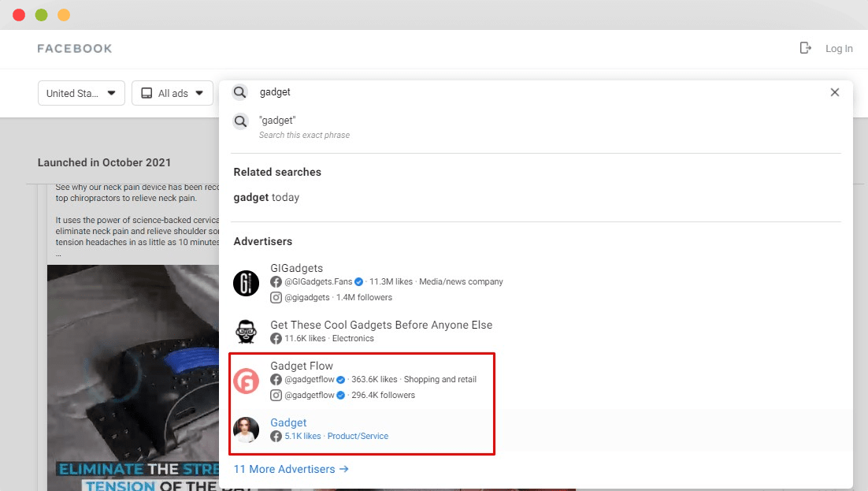Click verified badge on Gadget Flow Instagram handle
The height and width of the screenshot is (491, 868).
[340, 395]
